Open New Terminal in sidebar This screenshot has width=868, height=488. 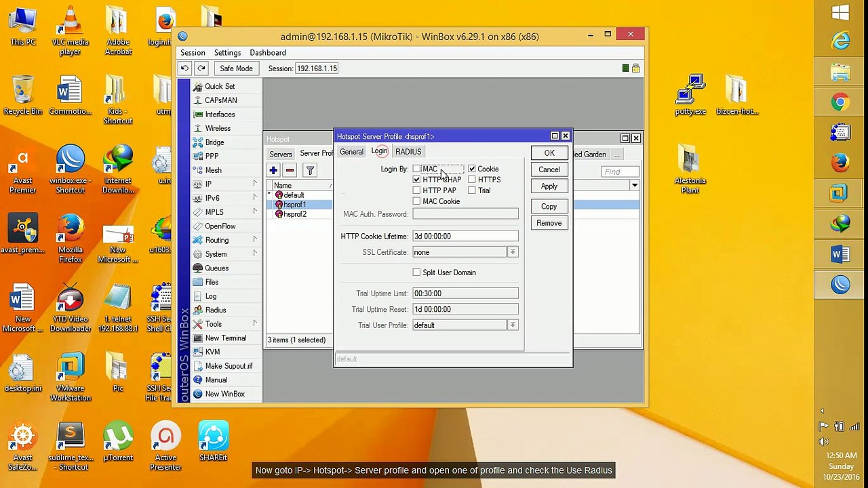click(x=226, y=338)
